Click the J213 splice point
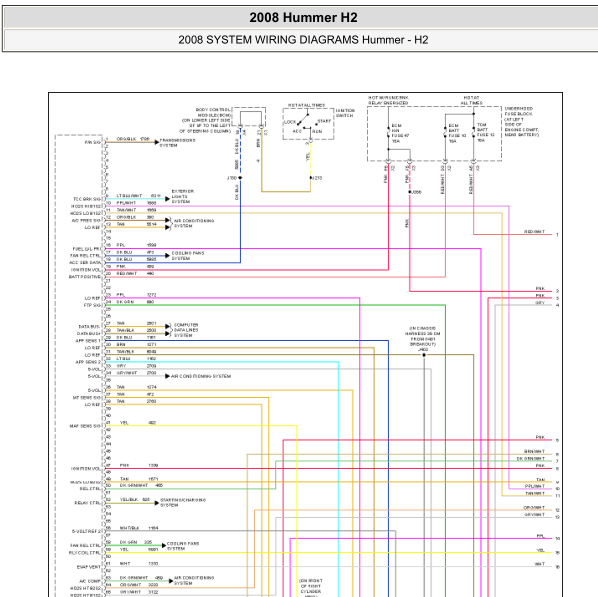The image size is (598, 597). (311, 178)
